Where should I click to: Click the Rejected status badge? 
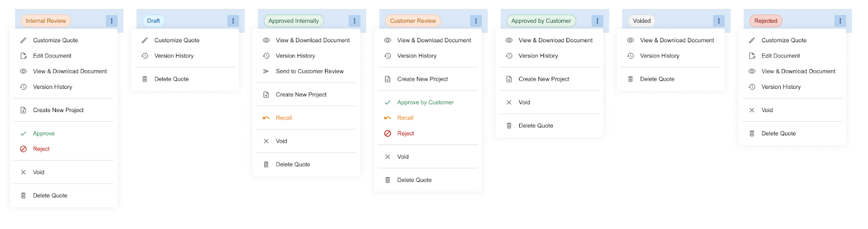(765, 21)
